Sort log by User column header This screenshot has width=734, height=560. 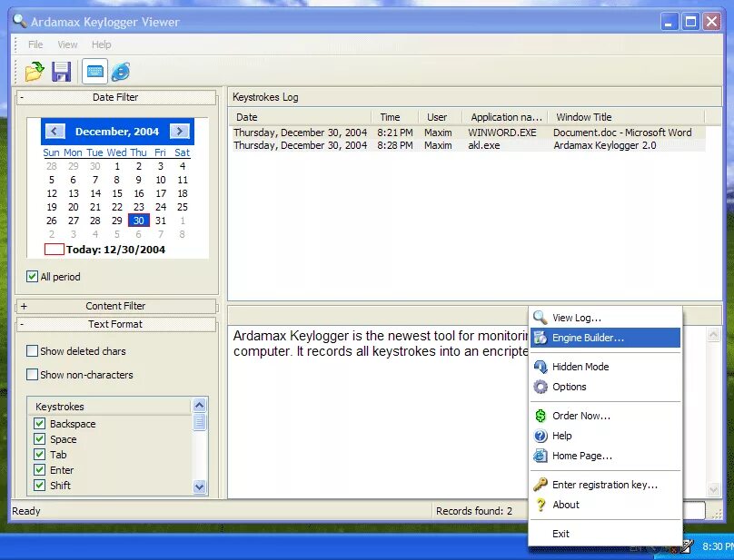(x=440, y=117)
